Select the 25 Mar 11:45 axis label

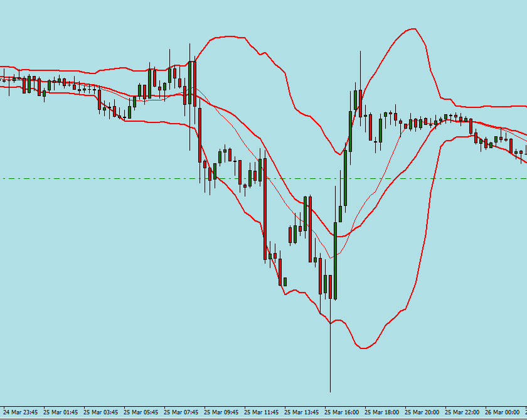pos(261,412)
